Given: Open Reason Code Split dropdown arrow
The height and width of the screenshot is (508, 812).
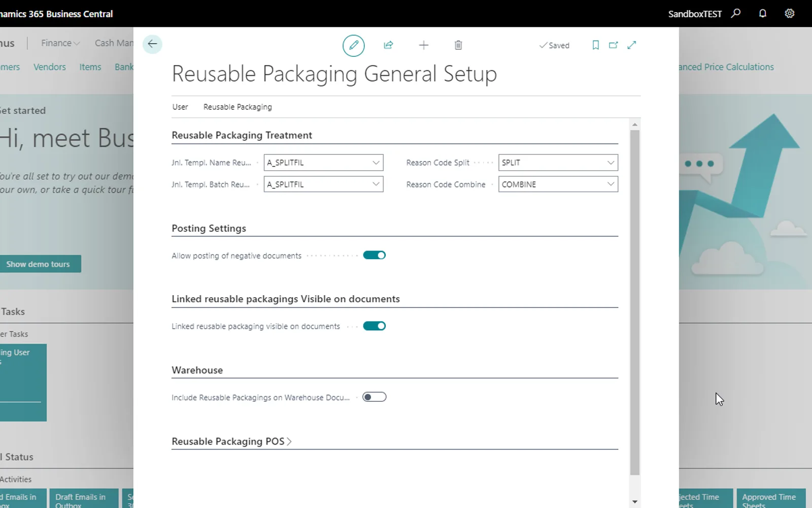Looking at the screenshot, I should pyautogui.click(x=611, y=163).
